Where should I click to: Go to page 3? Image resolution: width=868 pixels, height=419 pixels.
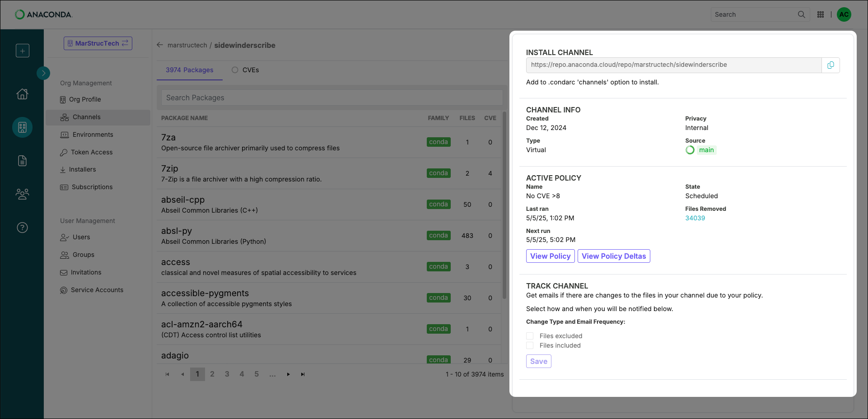point(227,374)
